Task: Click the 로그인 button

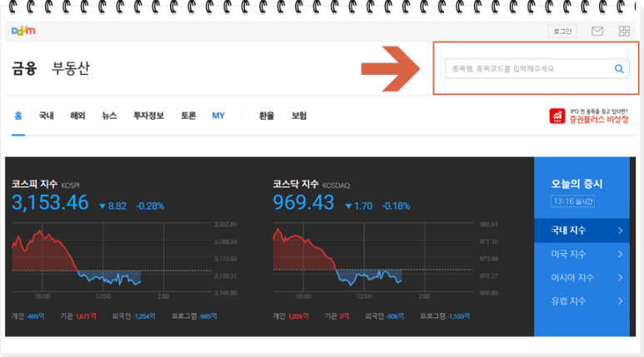Action: [x=562, y=32]
